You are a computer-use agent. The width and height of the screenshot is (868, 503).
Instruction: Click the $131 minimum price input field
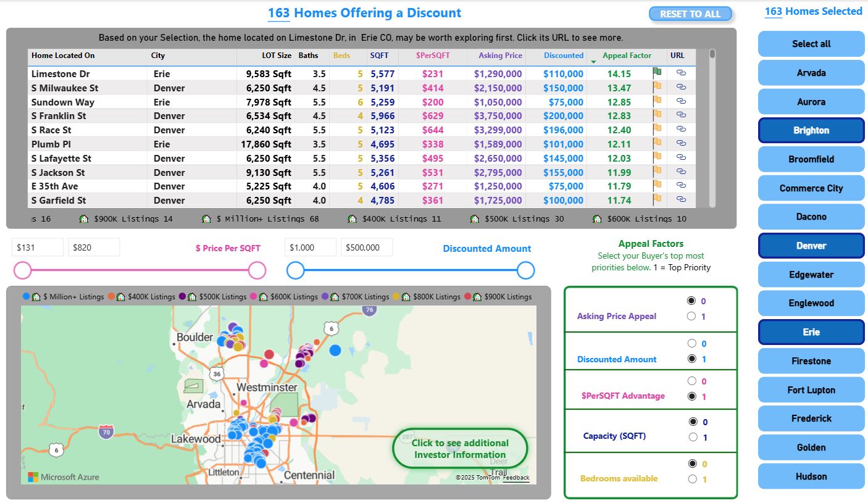click(38, 247)
